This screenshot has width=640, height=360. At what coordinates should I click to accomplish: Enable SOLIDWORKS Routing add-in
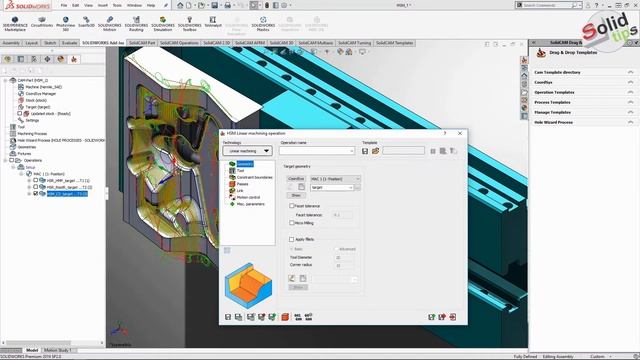pos(136,24)
